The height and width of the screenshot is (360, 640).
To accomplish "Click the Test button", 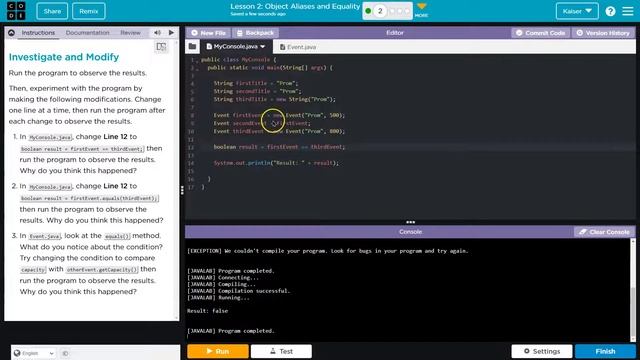I will (x=281, y=351).
